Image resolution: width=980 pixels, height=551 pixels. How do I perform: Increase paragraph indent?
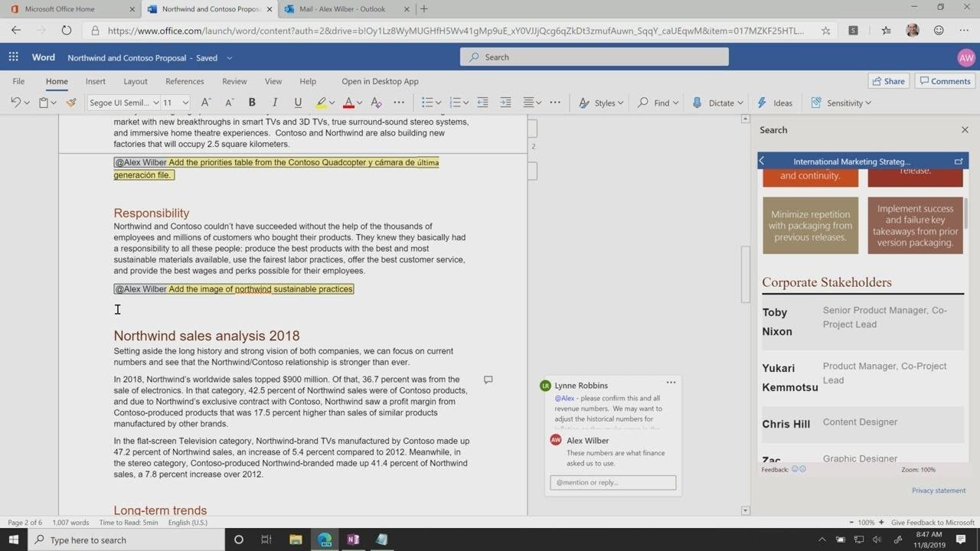[x=505, y=103]
